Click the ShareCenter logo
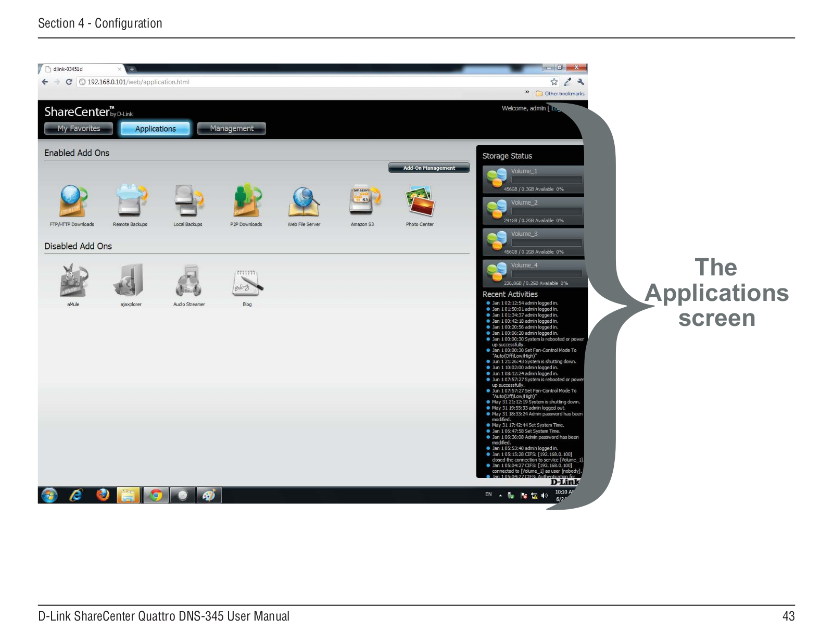 88,112
